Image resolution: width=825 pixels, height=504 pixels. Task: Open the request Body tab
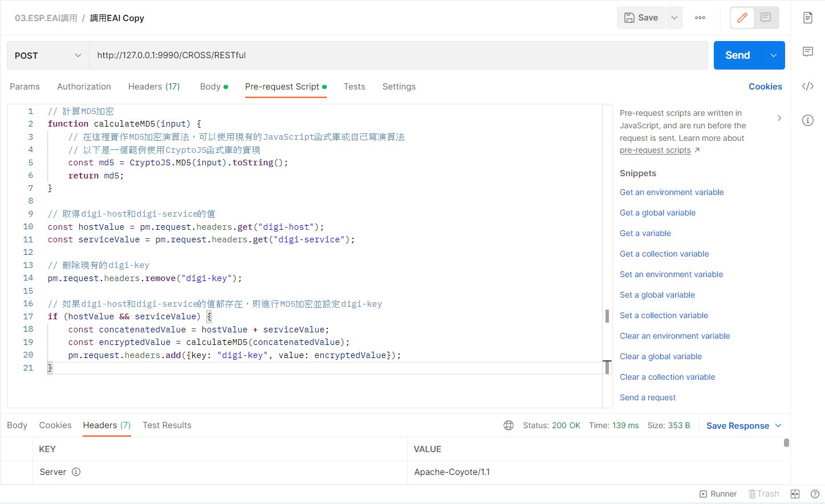coord(214,87)
